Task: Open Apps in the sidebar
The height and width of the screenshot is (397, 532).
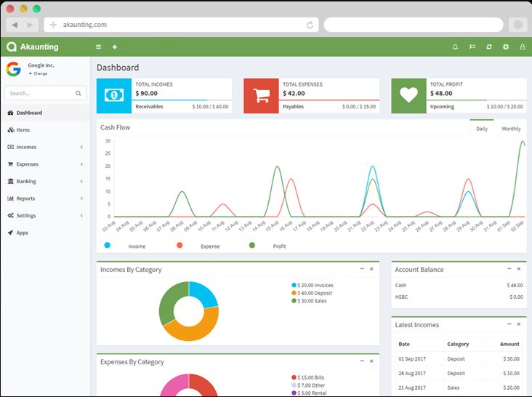Action: [x=45, y=233]
